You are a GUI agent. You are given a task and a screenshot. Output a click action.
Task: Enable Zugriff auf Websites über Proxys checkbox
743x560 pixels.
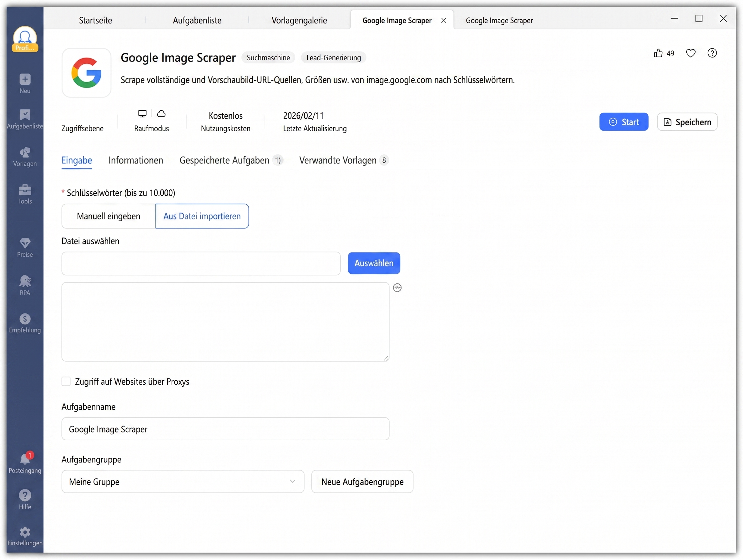pos(66,381)
